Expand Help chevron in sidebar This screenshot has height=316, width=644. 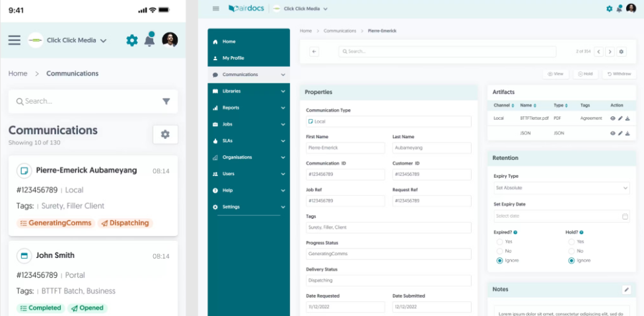(283, 190)
